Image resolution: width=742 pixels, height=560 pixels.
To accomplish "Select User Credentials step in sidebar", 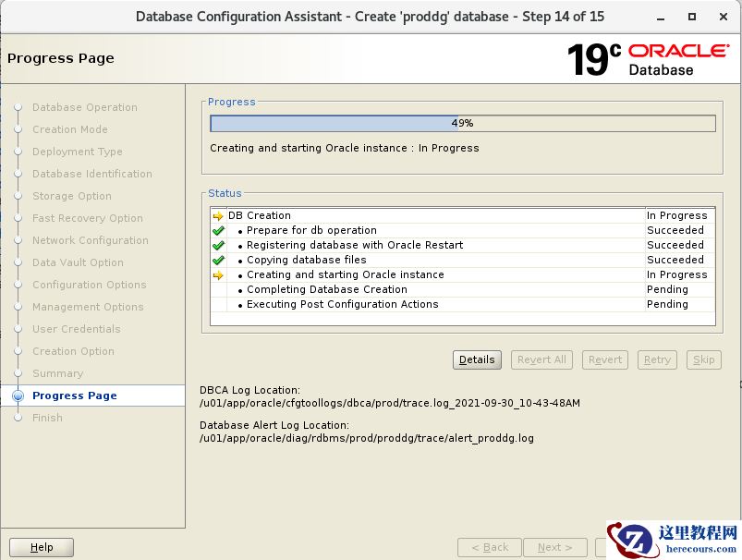I will point(76,330).
